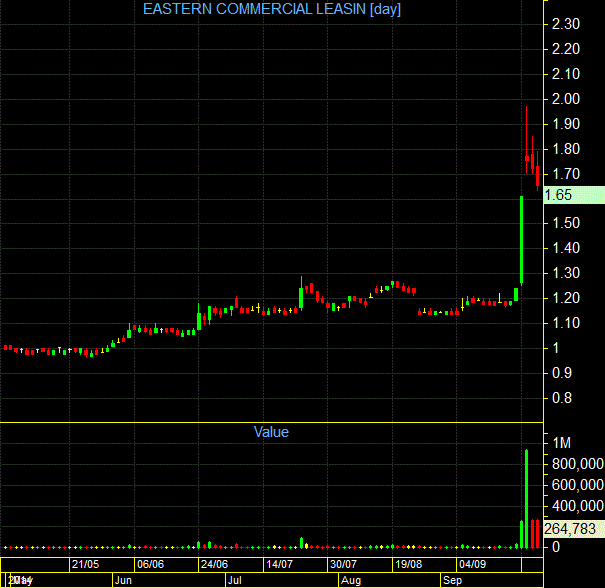Select the 1.90 price axis label
Screen dimensions: 605x588
[x=566, y=124]
